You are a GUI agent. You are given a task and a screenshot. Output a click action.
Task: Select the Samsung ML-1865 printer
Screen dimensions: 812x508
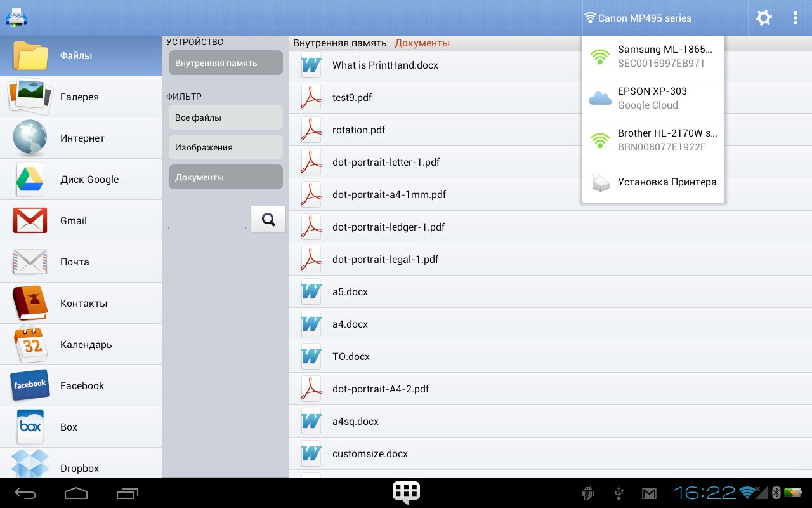(653, 57)
